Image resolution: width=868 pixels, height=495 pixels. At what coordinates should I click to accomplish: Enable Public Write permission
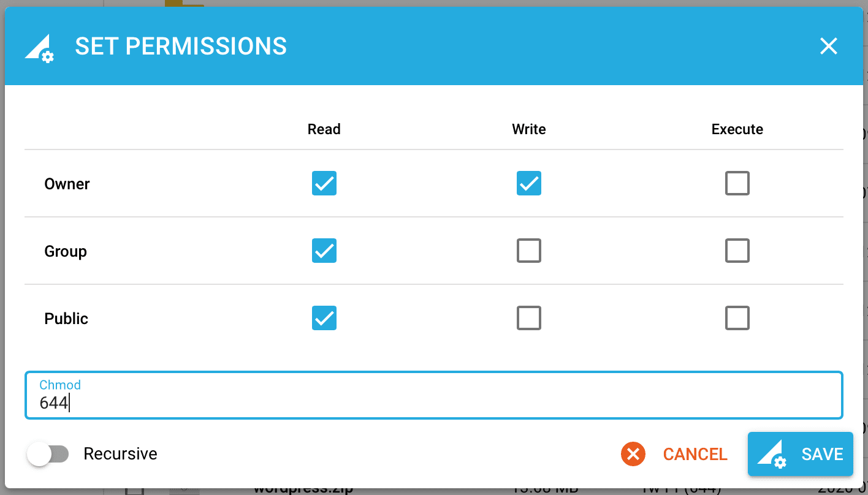pos(528,318)
